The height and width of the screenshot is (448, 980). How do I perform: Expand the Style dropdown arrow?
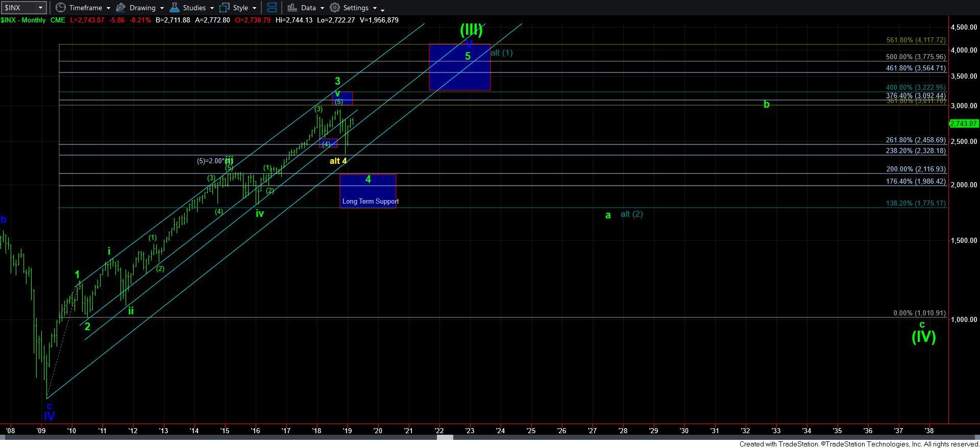click(254, 8)
